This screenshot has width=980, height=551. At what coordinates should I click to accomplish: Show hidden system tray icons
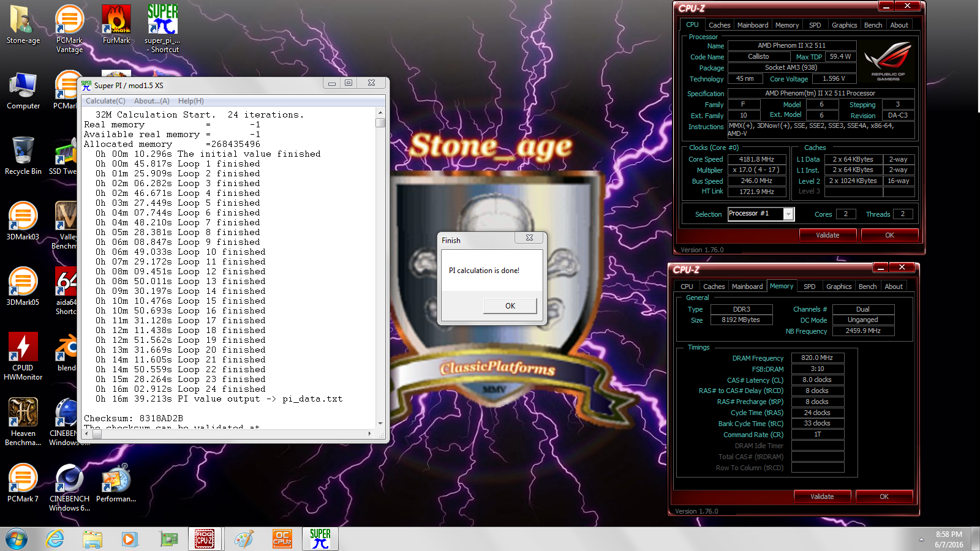[921, 539]
